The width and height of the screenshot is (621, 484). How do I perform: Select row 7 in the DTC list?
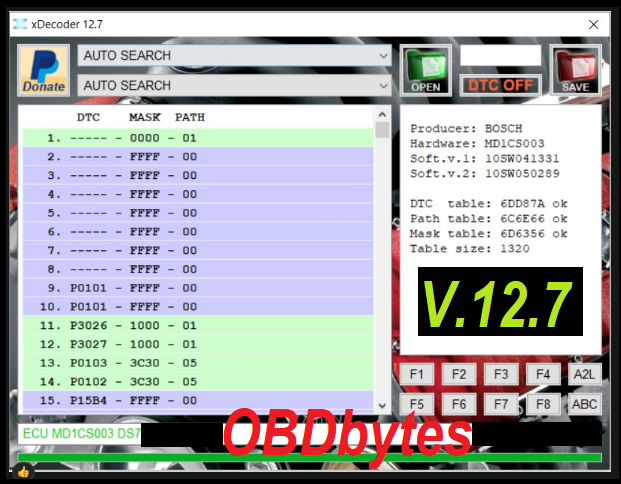click(198, 250)
